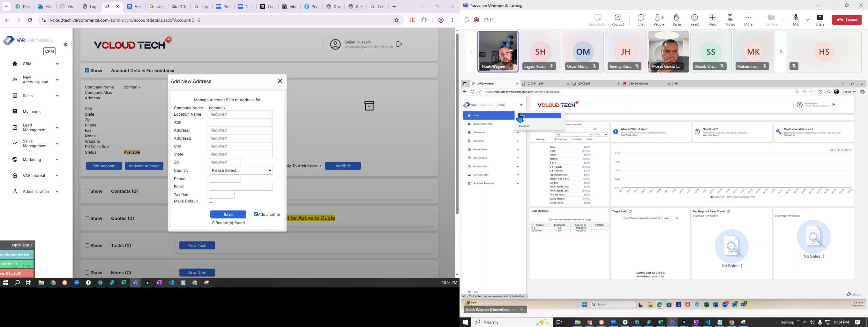Go back in Chrome
Viewport: 868px width, 327px height.
tap(7, 20)
